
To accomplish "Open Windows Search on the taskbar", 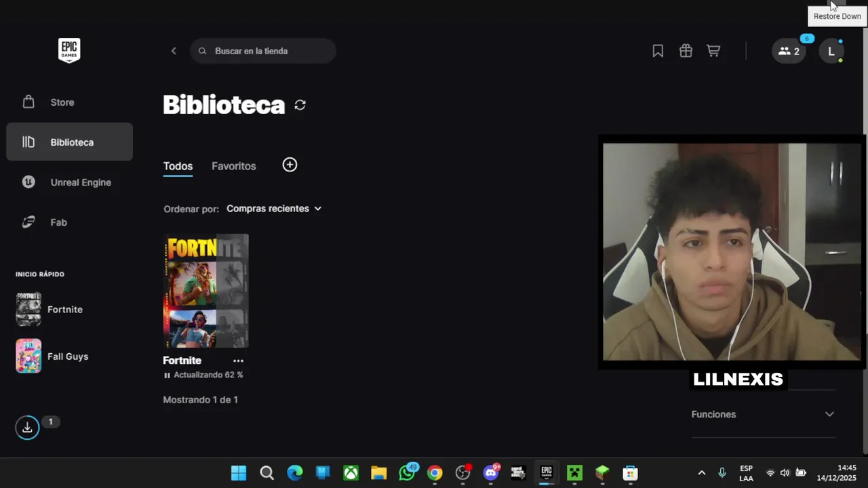I will coord(267,473).
